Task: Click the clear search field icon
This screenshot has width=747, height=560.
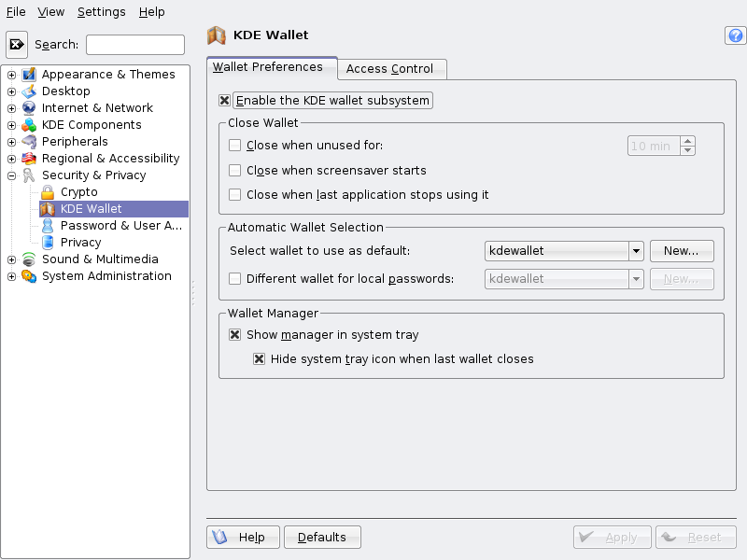Action: click(17, 44)
